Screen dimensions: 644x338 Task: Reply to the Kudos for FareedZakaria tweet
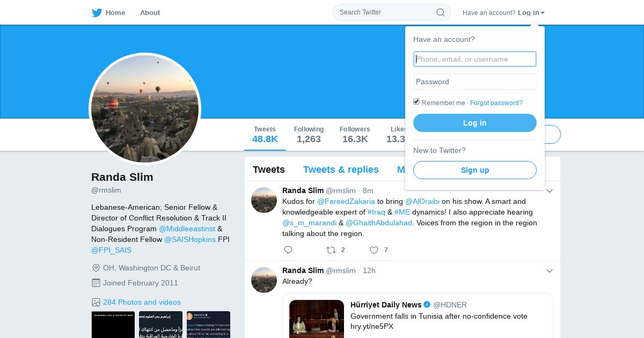pos(288,250)
